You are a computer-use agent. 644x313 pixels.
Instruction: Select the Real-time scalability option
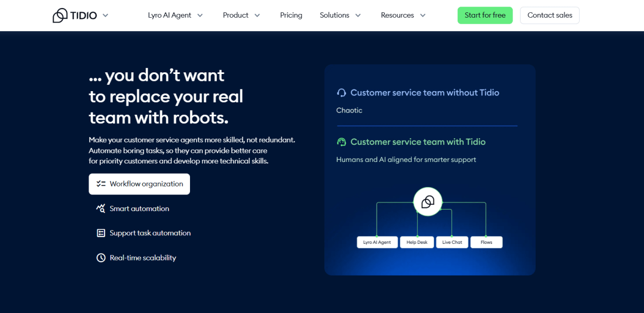click(x=143, y=258)
